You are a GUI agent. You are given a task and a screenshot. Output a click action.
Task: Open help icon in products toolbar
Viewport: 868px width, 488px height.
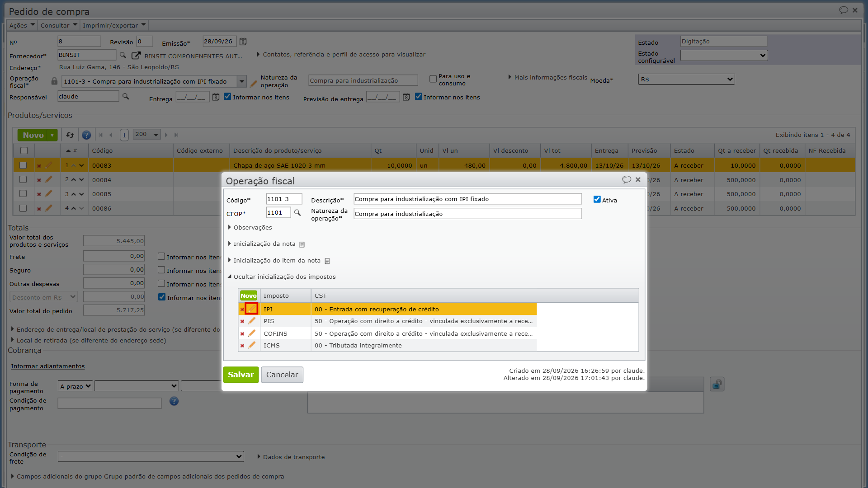click(86, 135)
